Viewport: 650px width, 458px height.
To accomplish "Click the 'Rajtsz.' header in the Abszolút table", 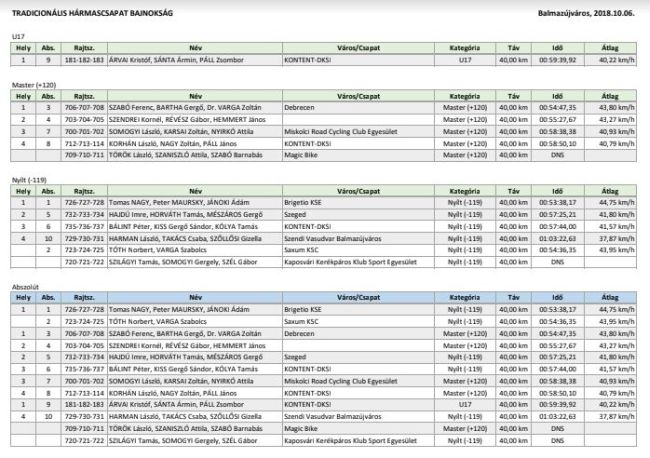I will (84, 297).
